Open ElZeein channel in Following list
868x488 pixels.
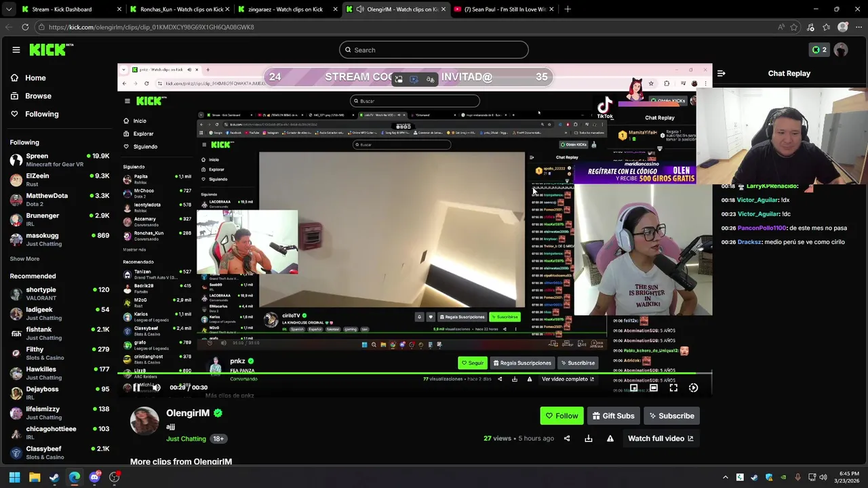(x=60, y=180)
